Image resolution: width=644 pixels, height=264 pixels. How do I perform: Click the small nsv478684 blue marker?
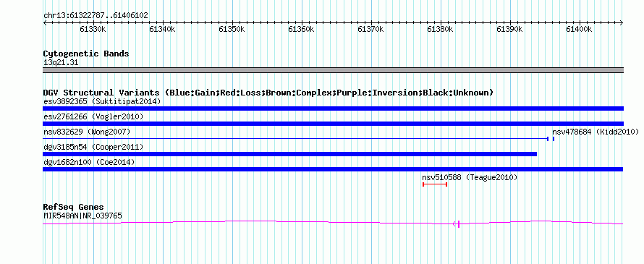tap(554, 139)
